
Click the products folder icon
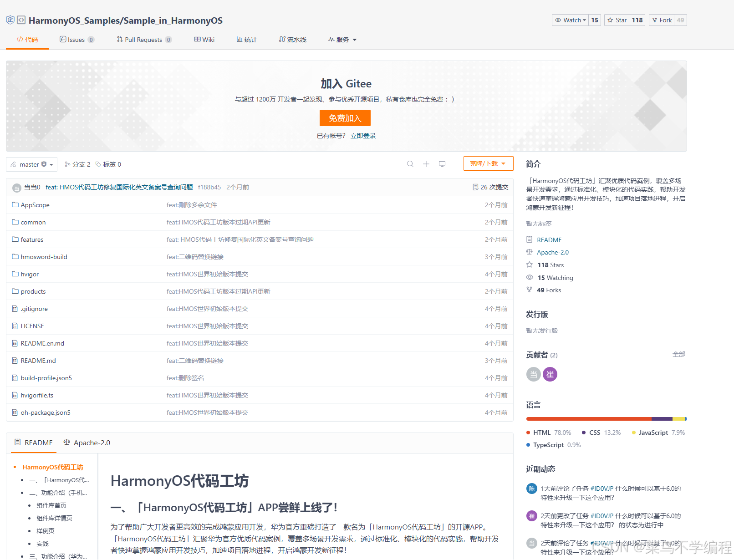[15, 291]
